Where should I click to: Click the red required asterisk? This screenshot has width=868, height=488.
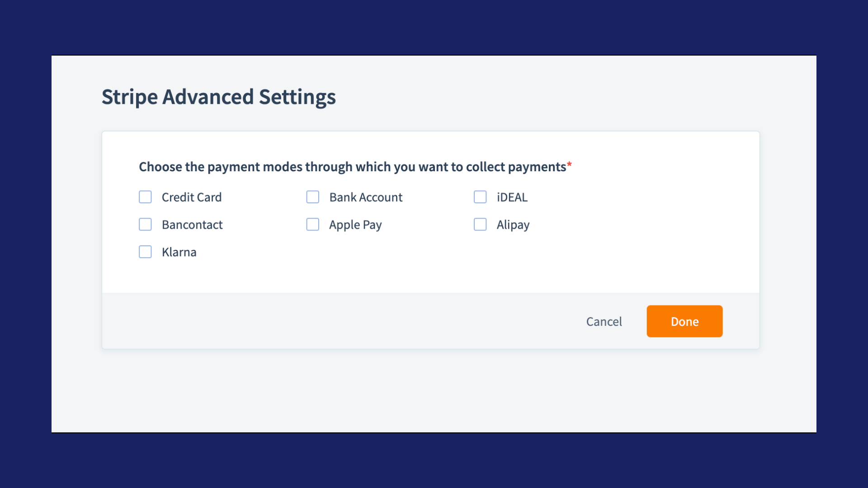[569, 164]
